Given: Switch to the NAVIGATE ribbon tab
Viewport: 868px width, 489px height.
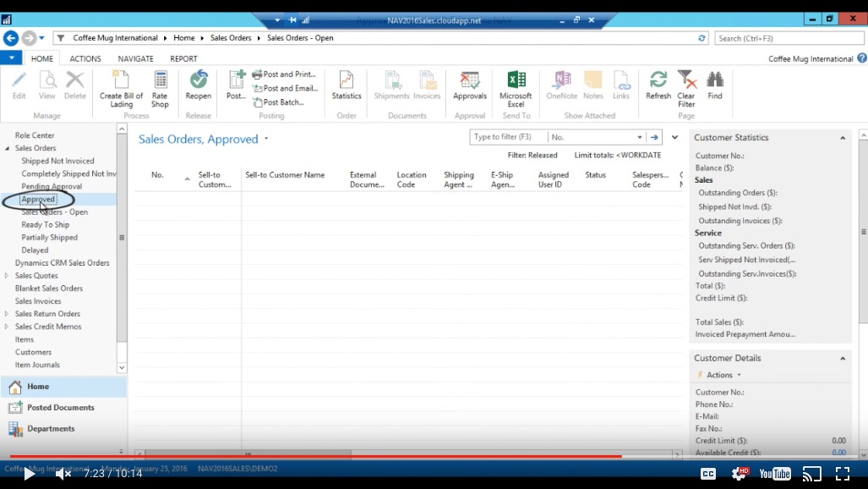Looking at the screenshot, I should tap(135, 58).
